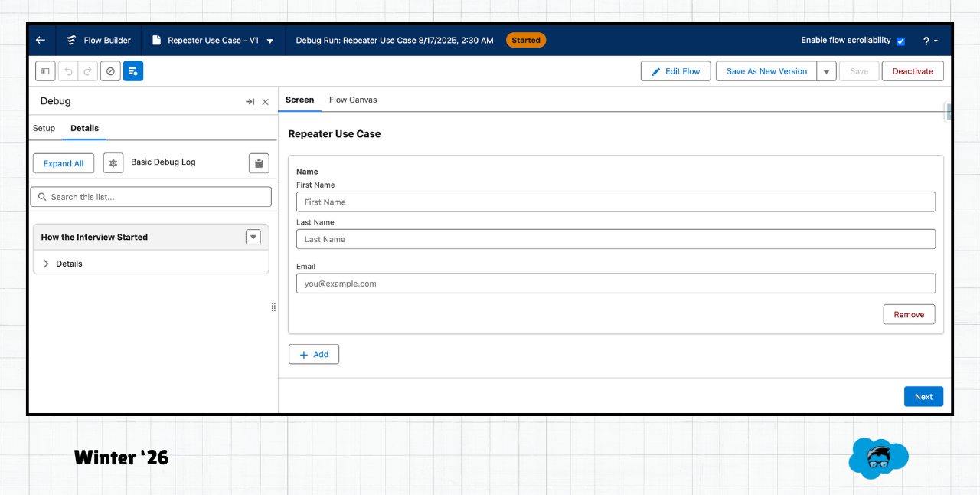Open the Repeater Use Case version dropdown

coord(269,41)
